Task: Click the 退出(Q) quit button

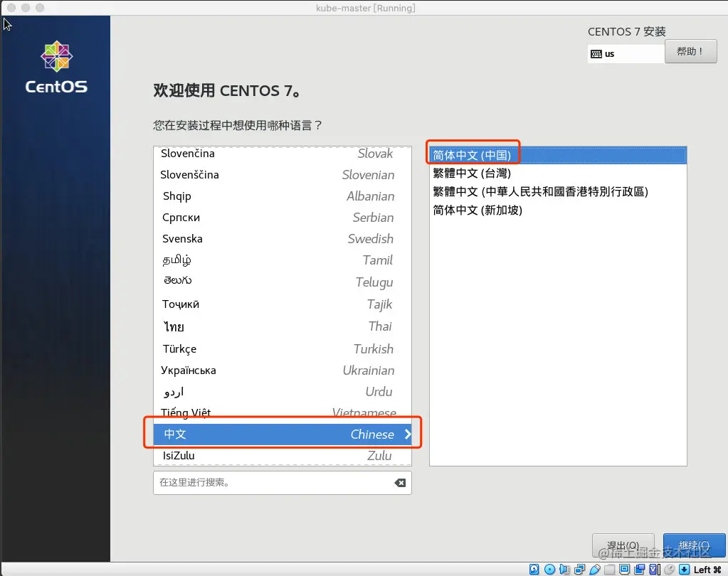Action: (x=623, y=545)
